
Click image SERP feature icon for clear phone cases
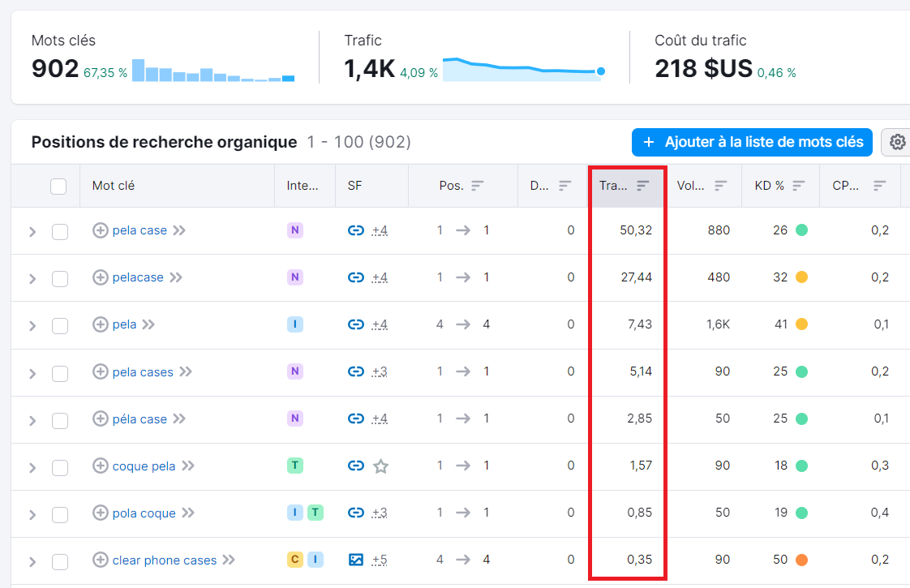coord(355,560)
